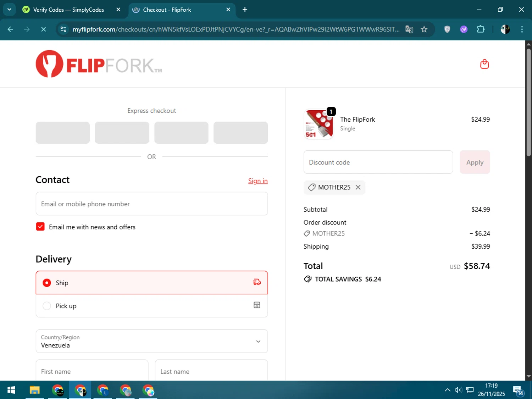Focus the Discount code field
The image size is (532, 399).
pos(378,162)
